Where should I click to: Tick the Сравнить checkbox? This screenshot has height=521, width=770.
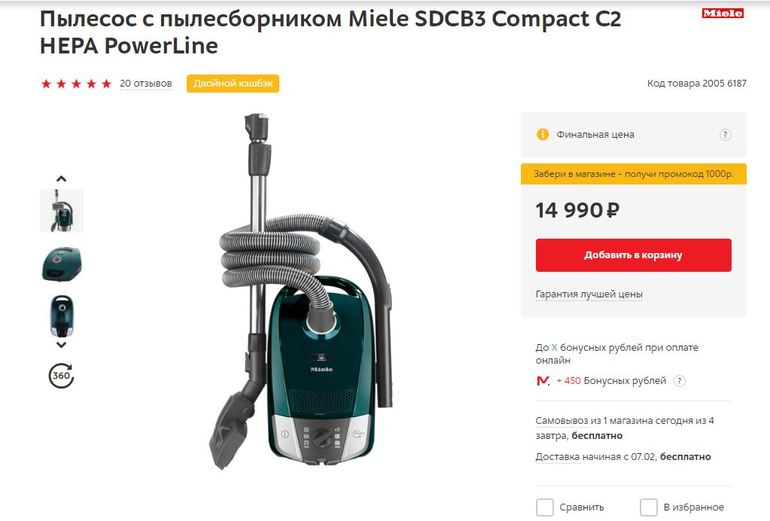pyautogui.click(x=545, y=507)
